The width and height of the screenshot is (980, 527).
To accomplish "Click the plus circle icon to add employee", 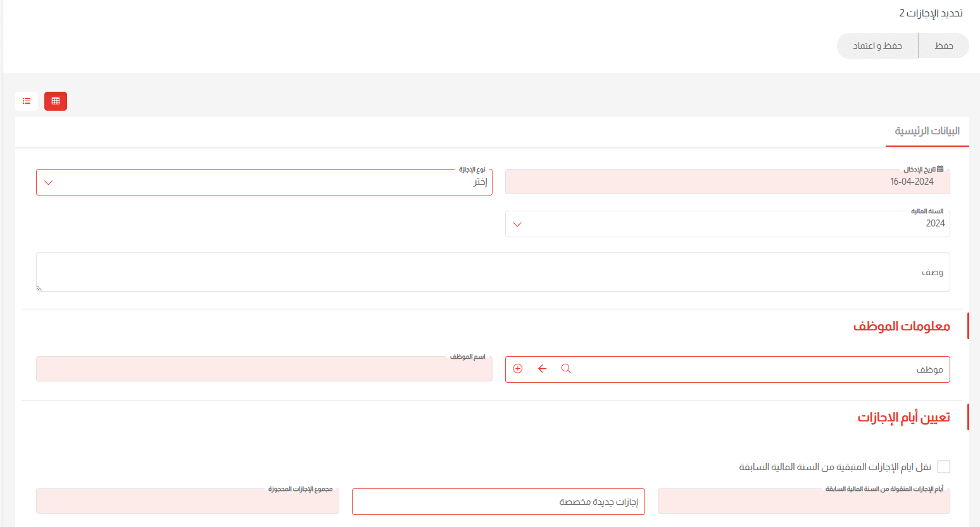I will [518, 369].
